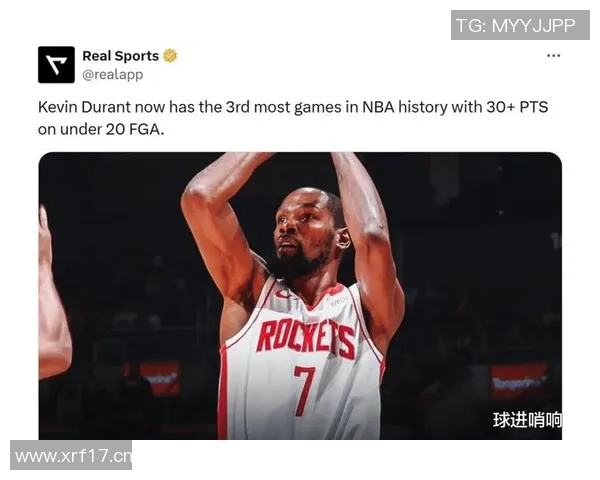Image resolution: width=600 pixels, height=480 pixels.
Task: Click the 球进哨响 watermark text
Action: click(x=527, y=420)
